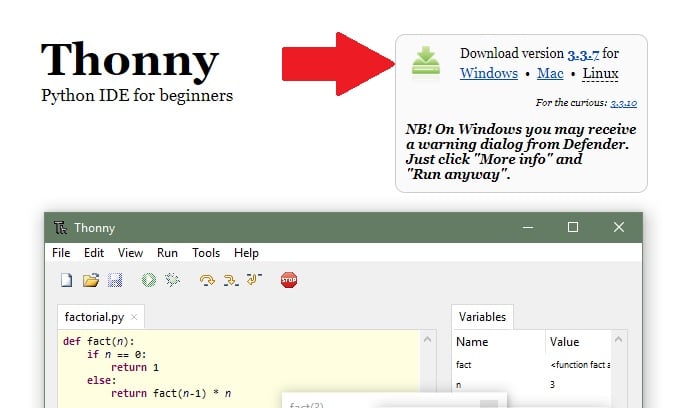
Task: Open the File menu
Action: click(61, 253)
